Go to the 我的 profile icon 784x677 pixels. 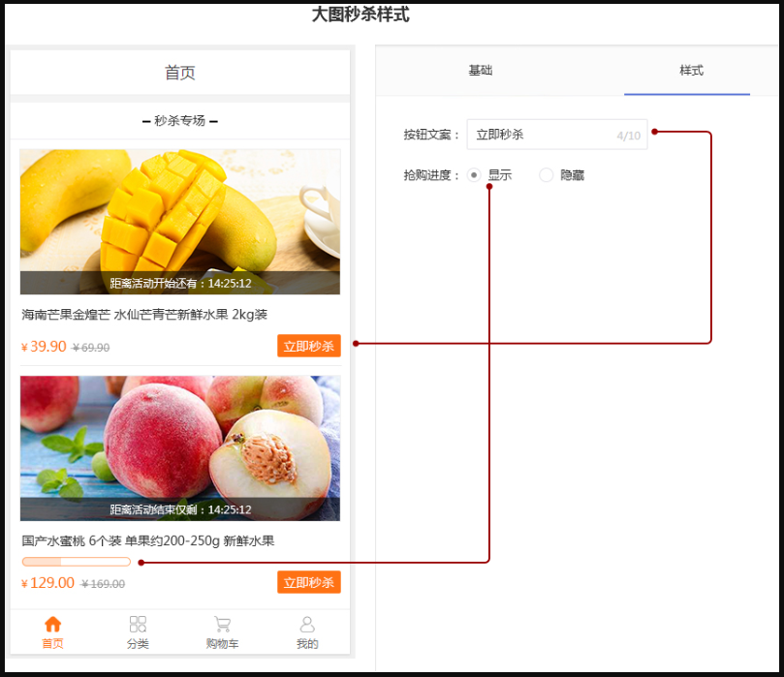point(307,625)
